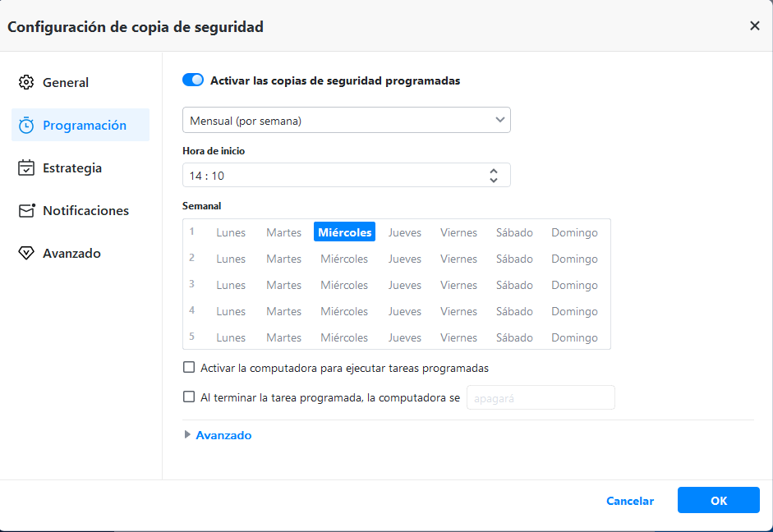The image size is (773, 532).
Task: Click the General gear icon
Action: pos(26,82)
